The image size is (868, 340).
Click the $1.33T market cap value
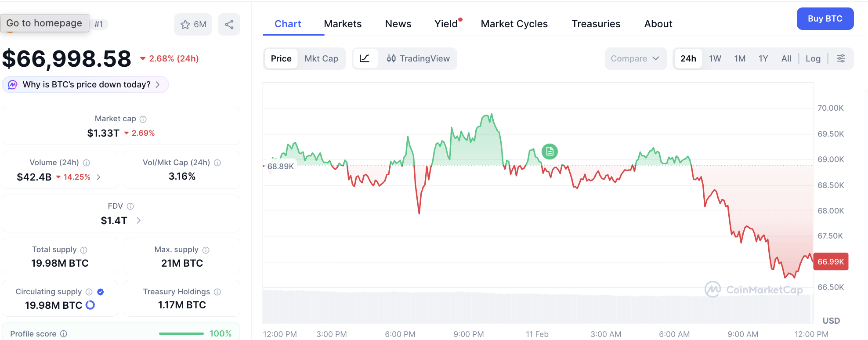coord(103,133)
